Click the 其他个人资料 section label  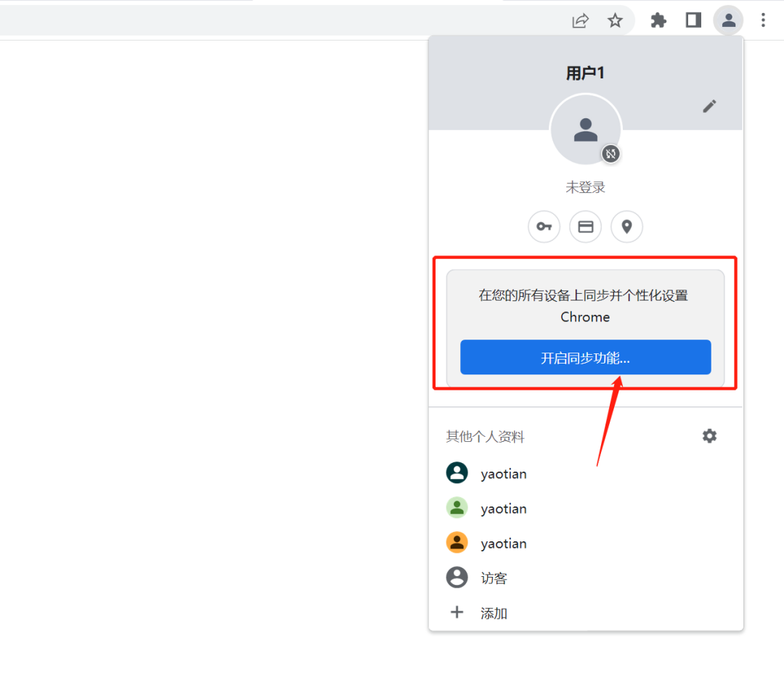[x=485, y=437]
